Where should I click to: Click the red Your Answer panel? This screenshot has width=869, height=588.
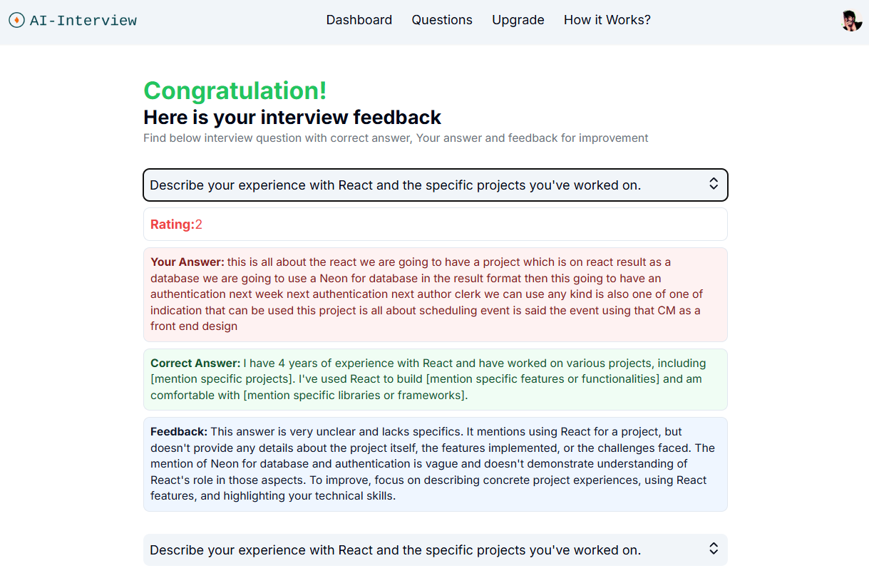coord(435,294)
